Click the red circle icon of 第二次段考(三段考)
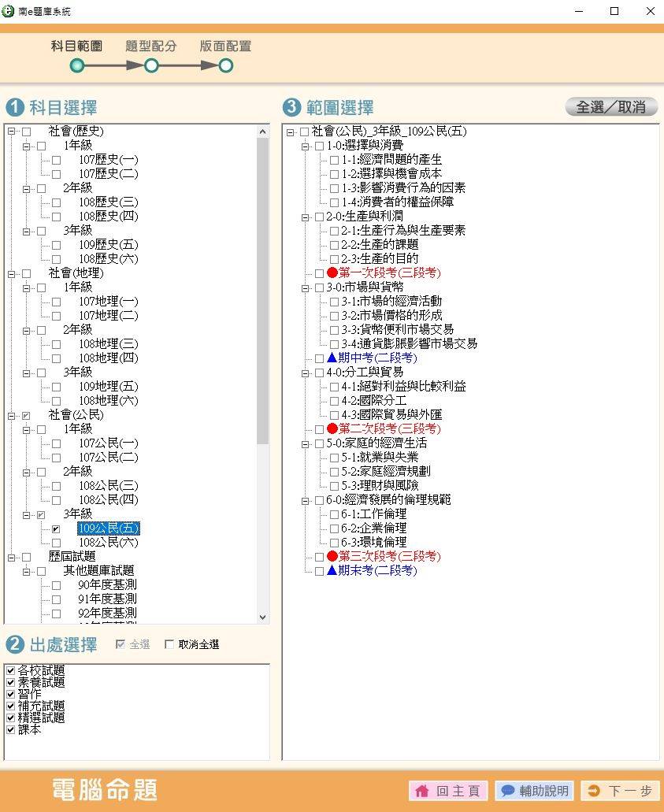The image size is (664, 812). pos(332,428)
